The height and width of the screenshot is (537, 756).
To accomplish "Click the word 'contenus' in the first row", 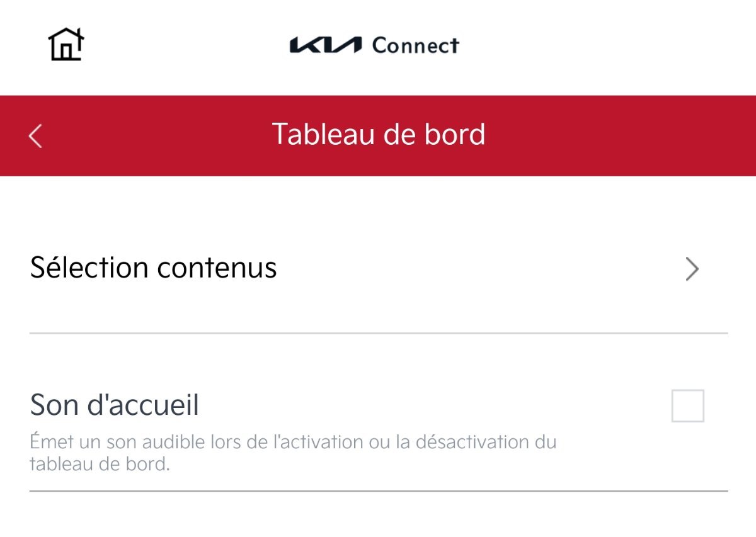I will click(x=217, y=268).
